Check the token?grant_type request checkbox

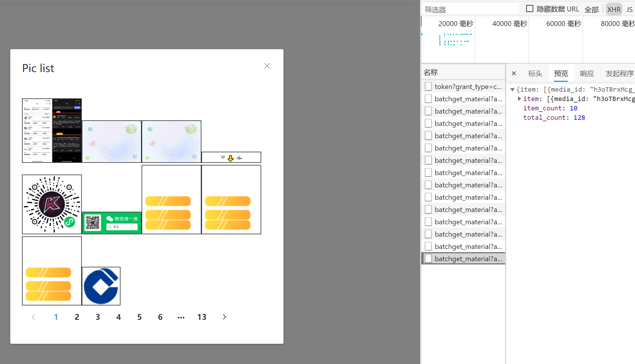(428, 86)
